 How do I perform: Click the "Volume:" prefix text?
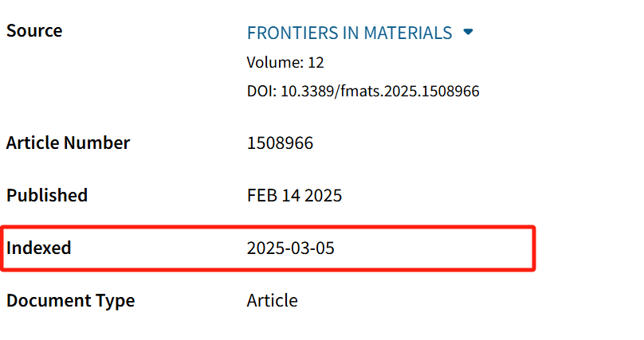276,62
